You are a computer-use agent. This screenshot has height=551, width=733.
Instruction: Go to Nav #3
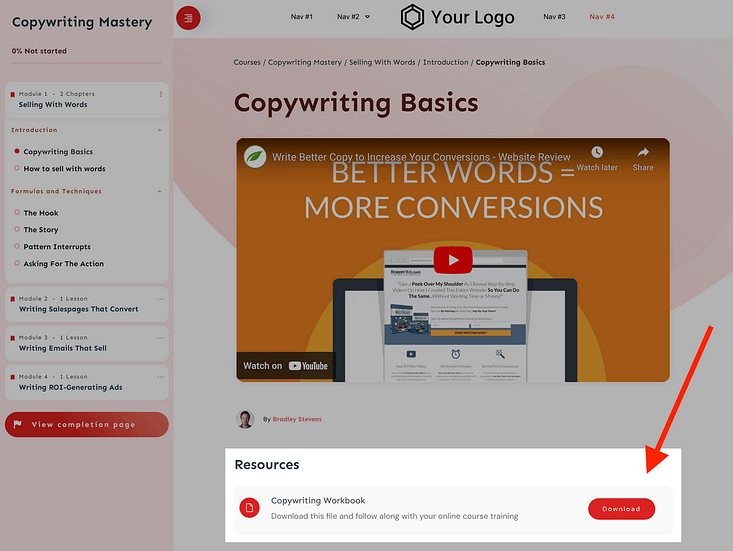click(x=554, y=17)
